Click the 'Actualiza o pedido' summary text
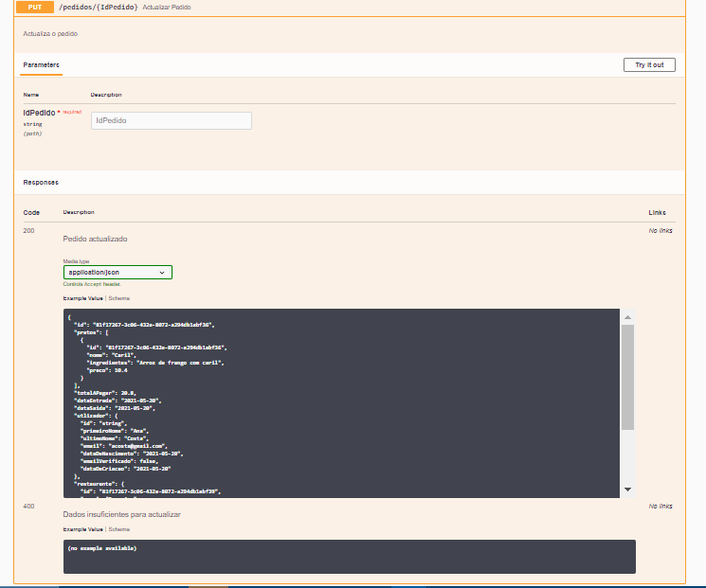The height and width of the screenshot is (588, 706). [x=50, y=34]
